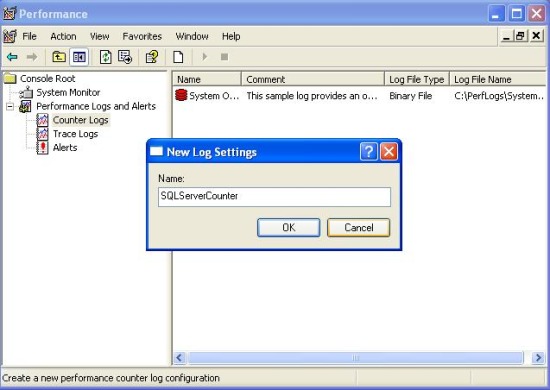Select Trace Logs tree item
Image resolution: width=550 pixels, height=390 pixels.
[x=75, y=134]
